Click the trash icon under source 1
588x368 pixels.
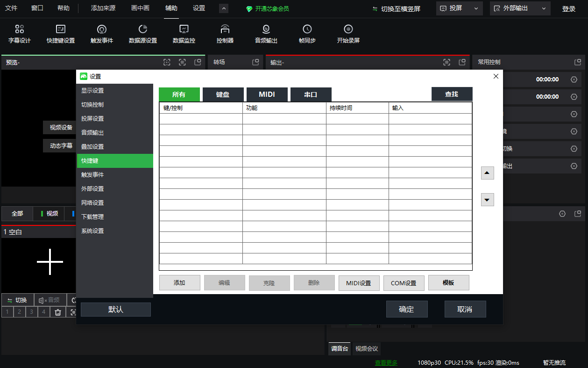58,312
